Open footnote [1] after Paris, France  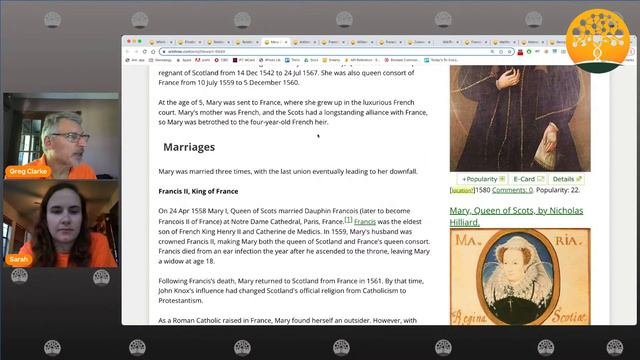pyautogui.click(x=348, y=220)
